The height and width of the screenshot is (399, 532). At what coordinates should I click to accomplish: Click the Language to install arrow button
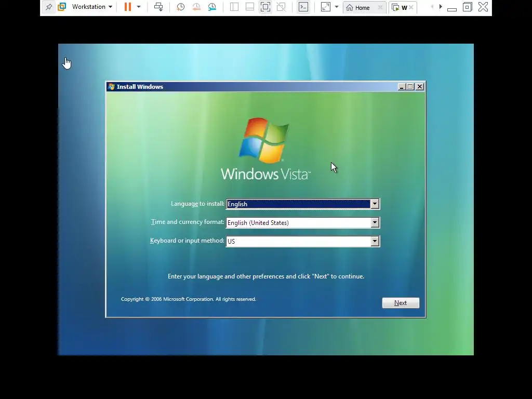pos(375,204)
